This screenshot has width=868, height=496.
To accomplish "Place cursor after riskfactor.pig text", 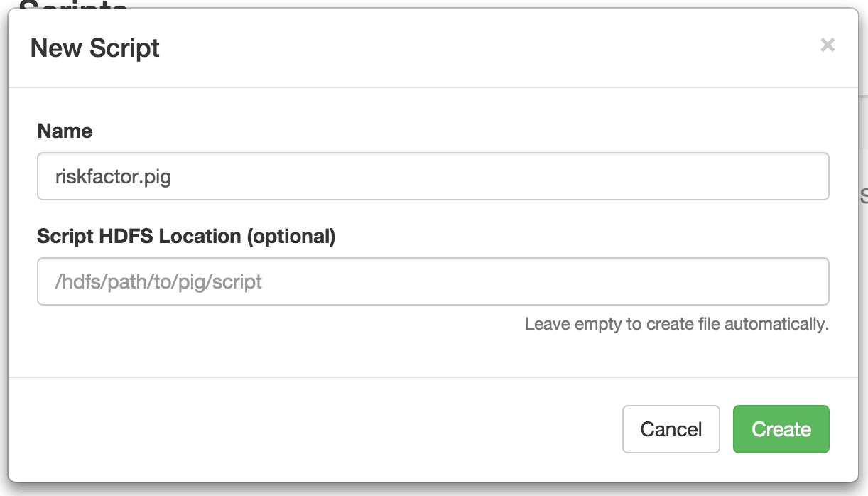I will (x=173, y=176).
